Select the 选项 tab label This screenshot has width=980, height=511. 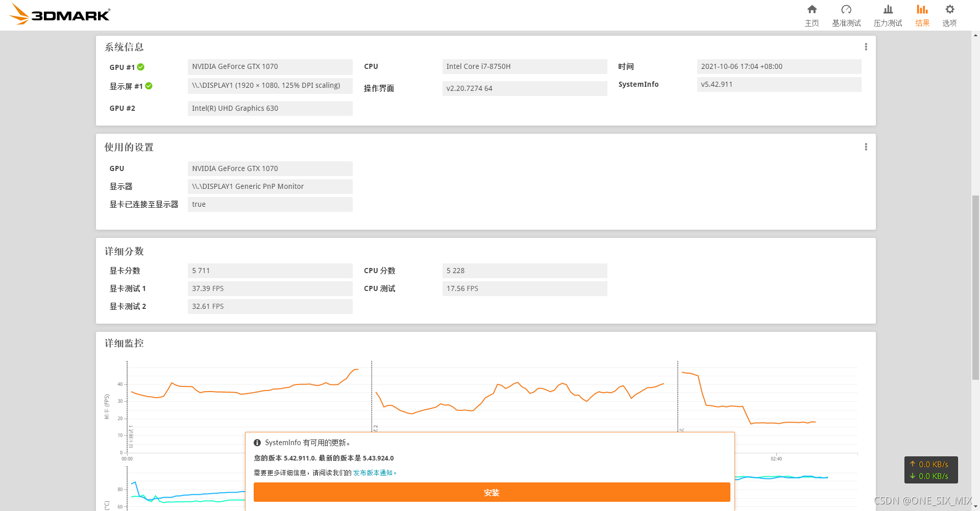tap(949, 23)
